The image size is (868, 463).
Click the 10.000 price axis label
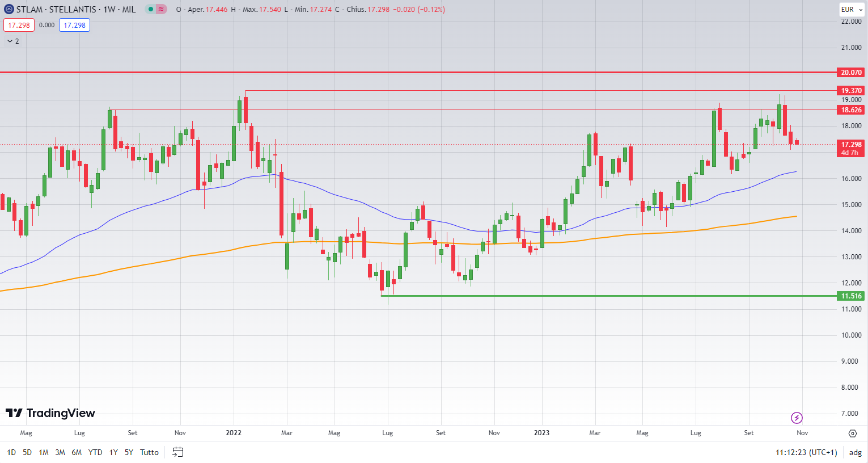pos(851,335)
